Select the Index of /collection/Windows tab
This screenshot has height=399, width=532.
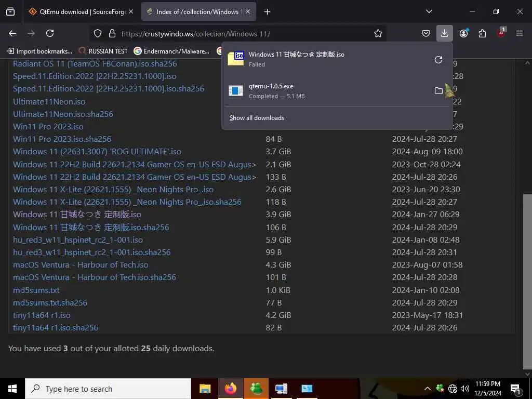pos(198,11)
